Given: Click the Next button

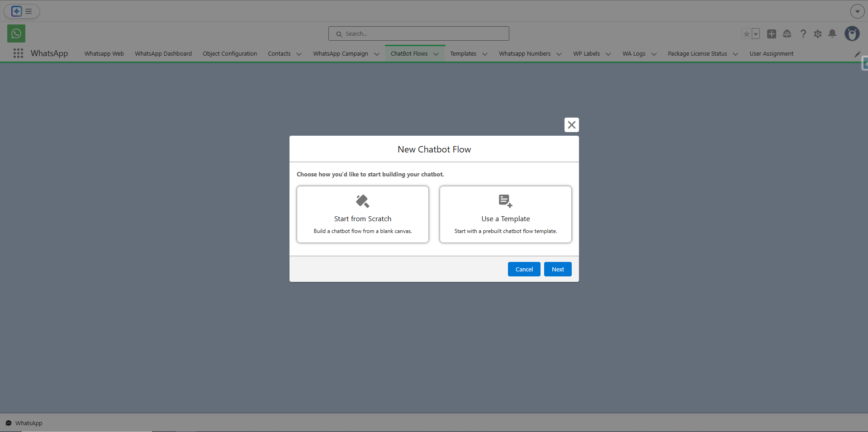Looking at the screenshot, I should tap(557, 269).
